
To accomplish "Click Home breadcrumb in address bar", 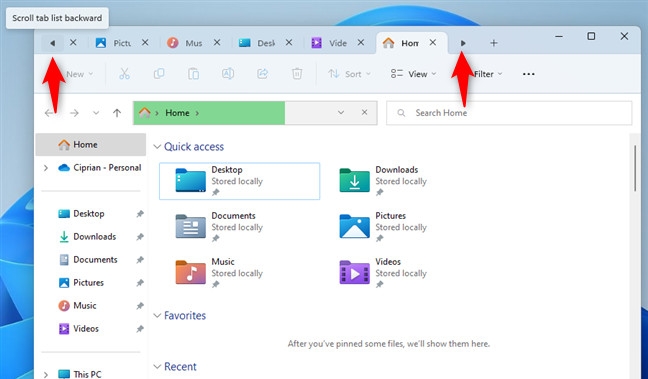I will (177, 113).
